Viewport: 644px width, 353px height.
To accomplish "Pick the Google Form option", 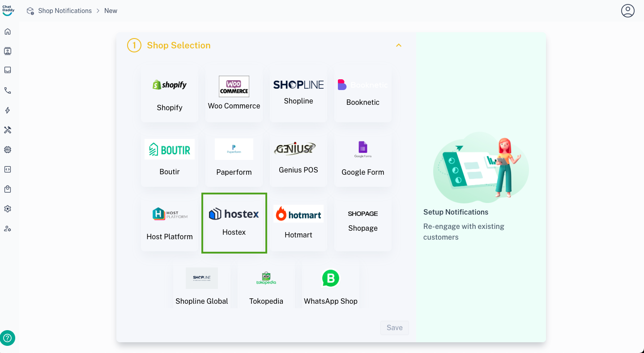I will coord(363,159).
